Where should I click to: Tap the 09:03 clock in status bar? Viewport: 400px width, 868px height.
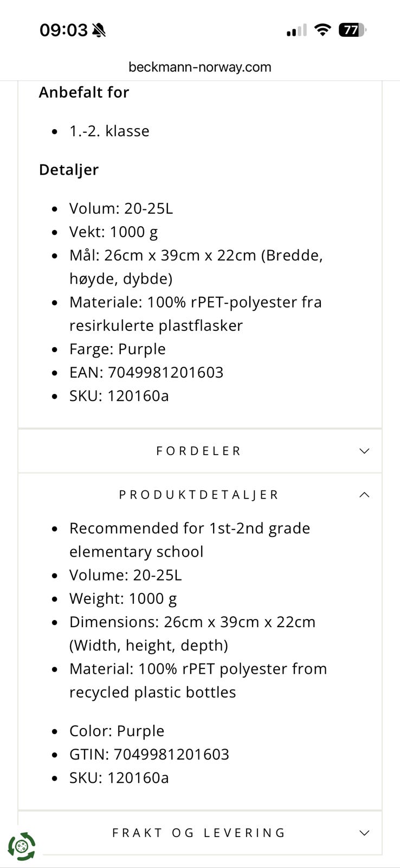point(63,30)
